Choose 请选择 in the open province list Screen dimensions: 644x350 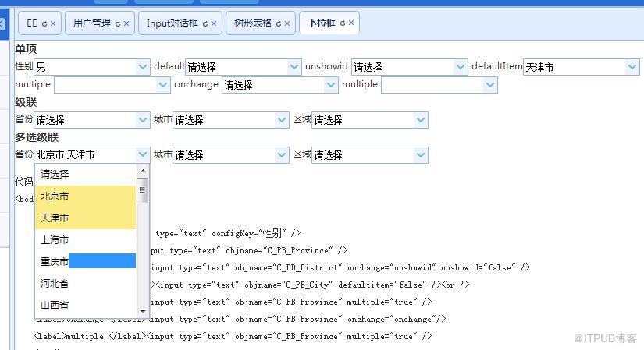pos(85,175)
